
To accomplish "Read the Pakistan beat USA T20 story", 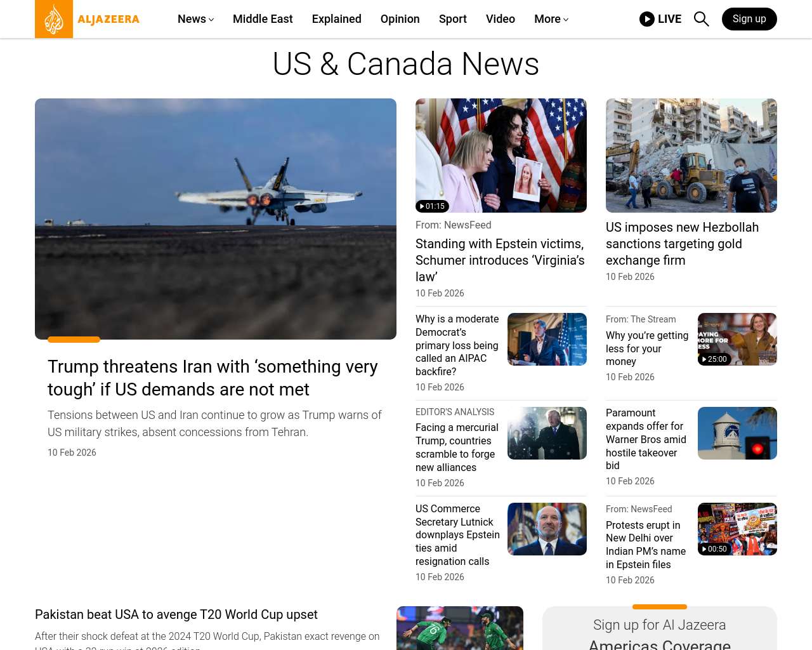I will coord(176,614).
